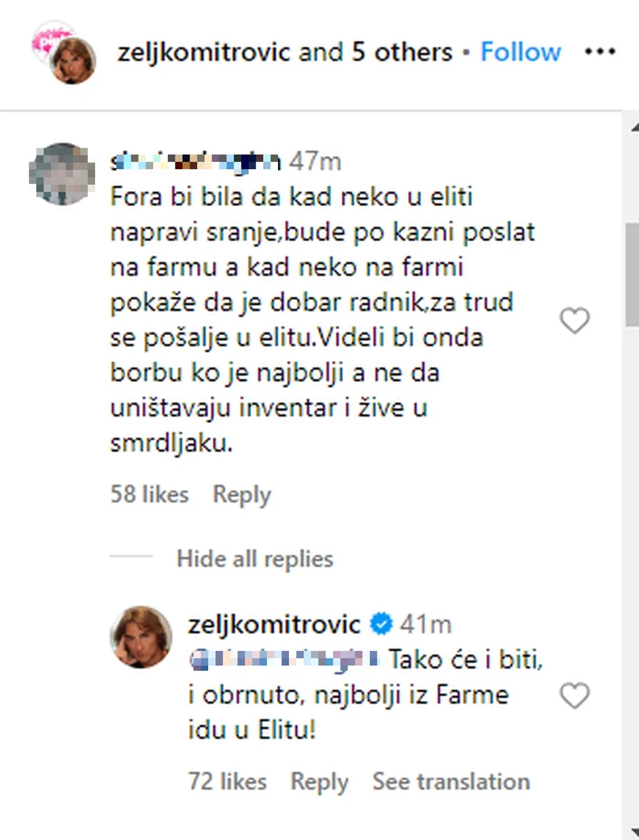Open the 58 likes list

[x=149, y=494]
